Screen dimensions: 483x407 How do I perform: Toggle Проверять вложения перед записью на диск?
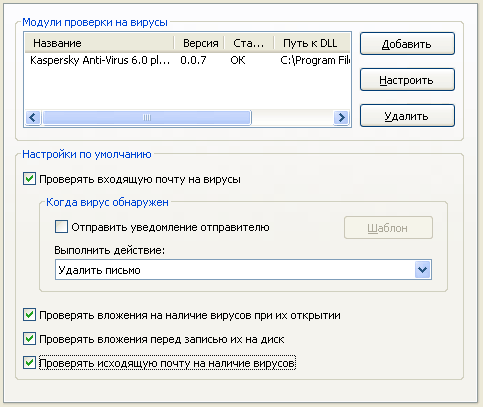(x=29, y=339)
